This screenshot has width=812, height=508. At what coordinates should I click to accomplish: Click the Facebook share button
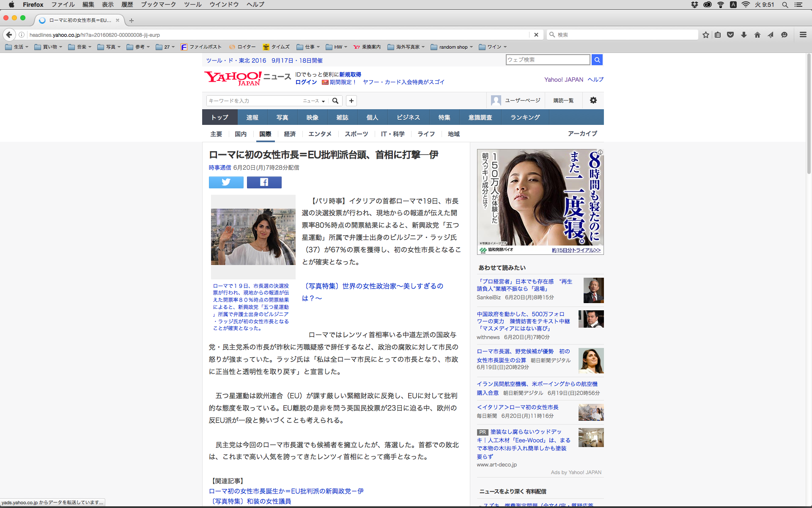[264, 182]
